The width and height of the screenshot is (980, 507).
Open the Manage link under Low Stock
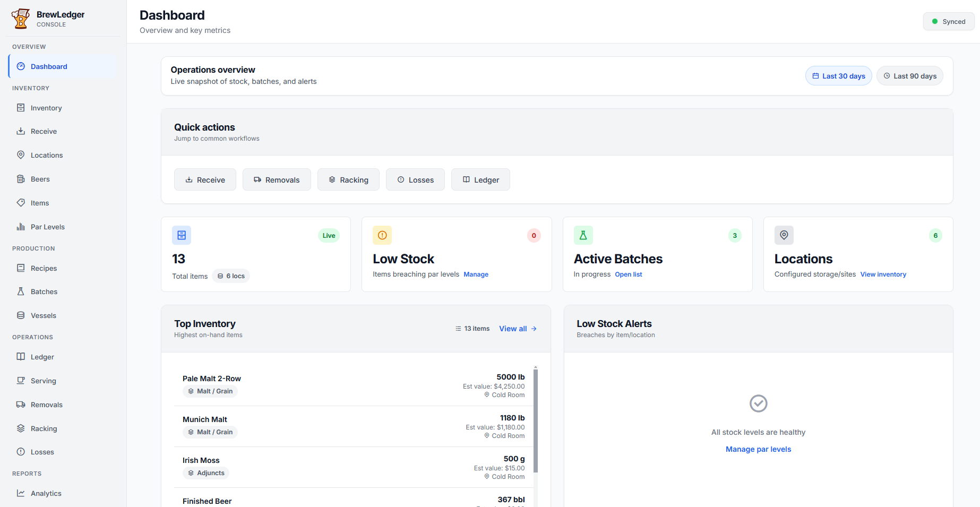coord(476,274)
